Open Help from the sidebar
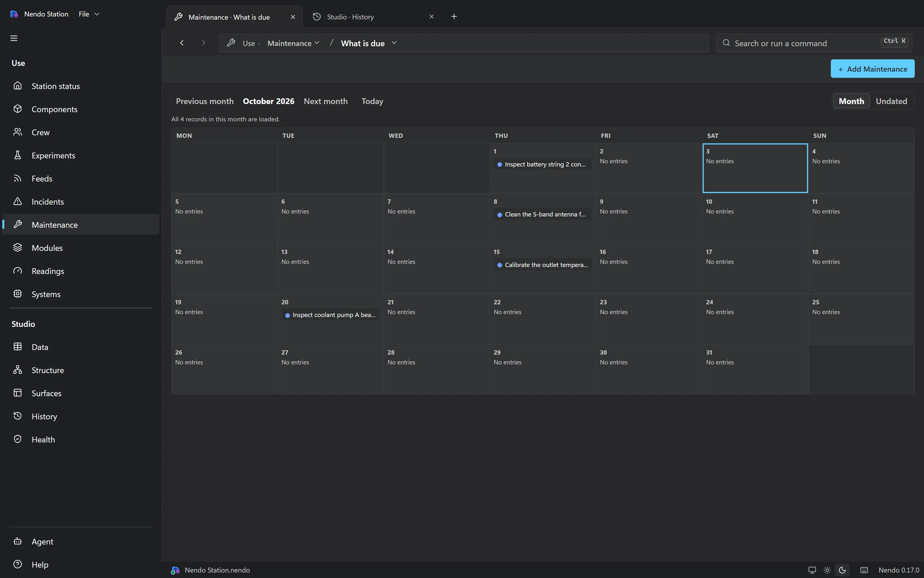Image resolution: width=924 pixels, height=578 pixels. point(81,565)
